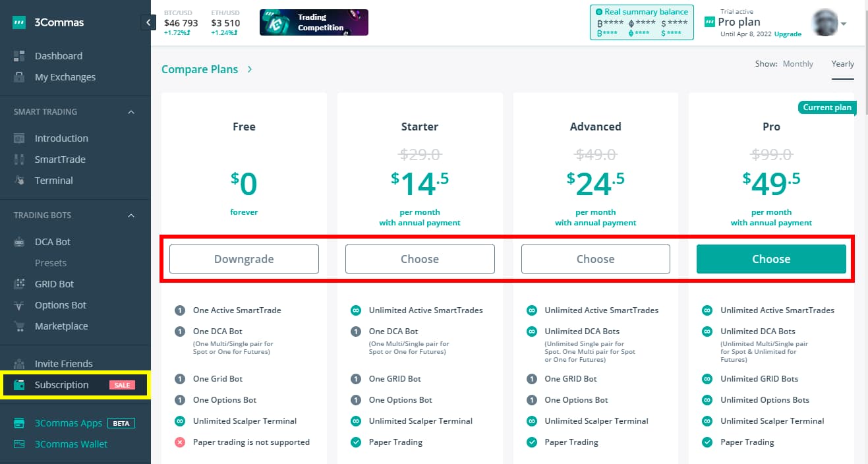Switch to Yearly billing

843,64
